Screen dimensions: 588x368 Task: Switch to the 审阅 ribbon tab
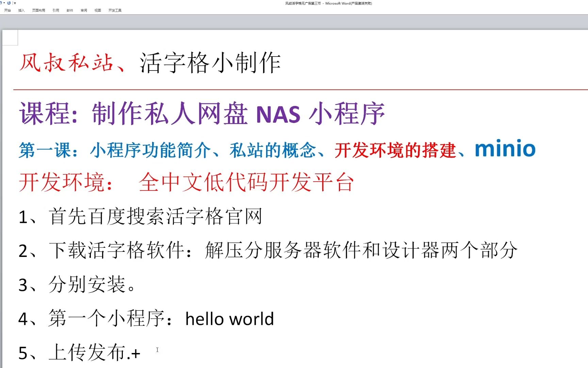coord(84,10)
